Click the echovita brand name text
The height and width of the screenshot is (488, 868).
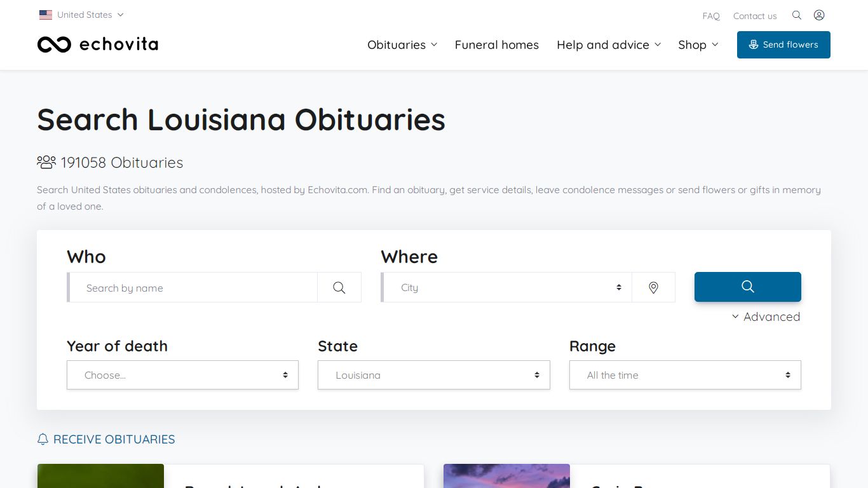[x=119, y=44]
